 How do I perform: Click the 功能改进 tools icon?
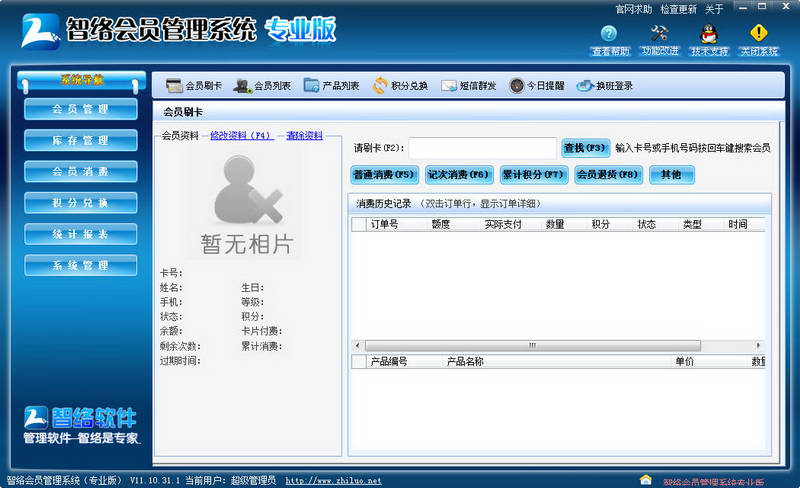(659, 34)
